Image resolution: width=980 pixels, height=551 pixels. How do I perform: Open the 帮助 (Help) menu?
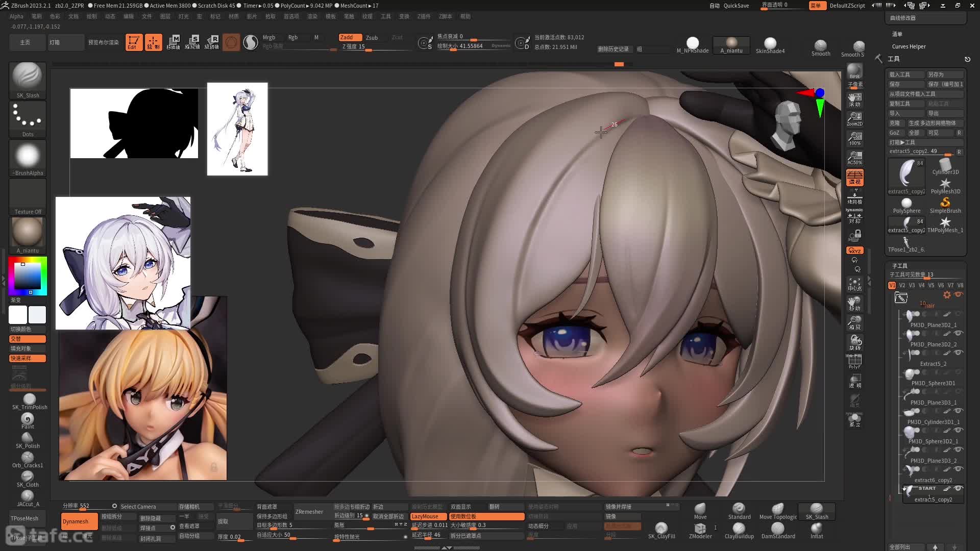(465, 16)
